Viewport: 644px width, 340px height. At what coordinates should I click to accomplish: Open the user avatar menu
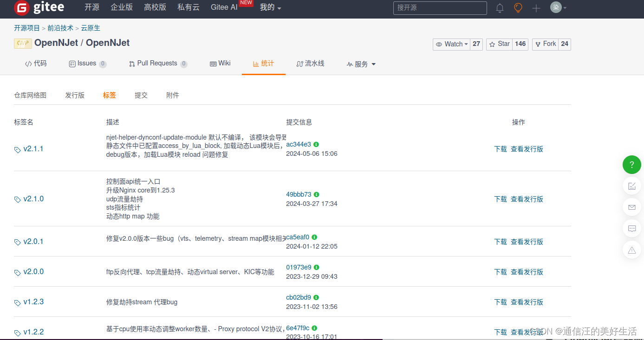pyautogui.click(x=558, y=7)
